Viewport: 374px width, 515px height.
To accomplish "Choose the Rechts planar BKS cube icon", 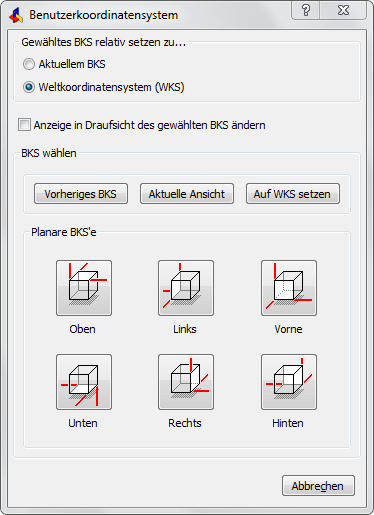I will 186,382.
